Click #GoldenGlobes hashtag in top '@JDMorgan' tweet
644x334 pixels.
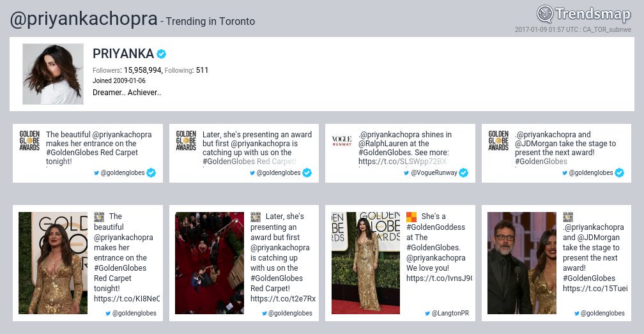541,162
